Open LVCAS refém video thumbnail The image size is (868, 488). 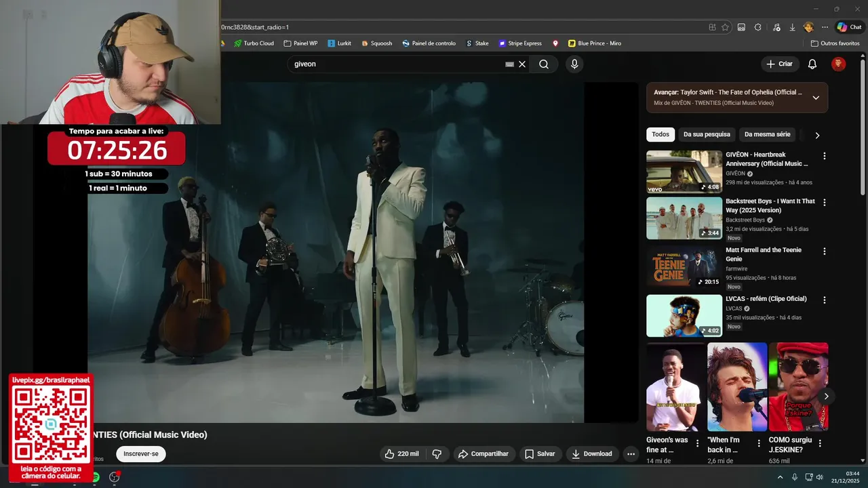click(684, 316)
